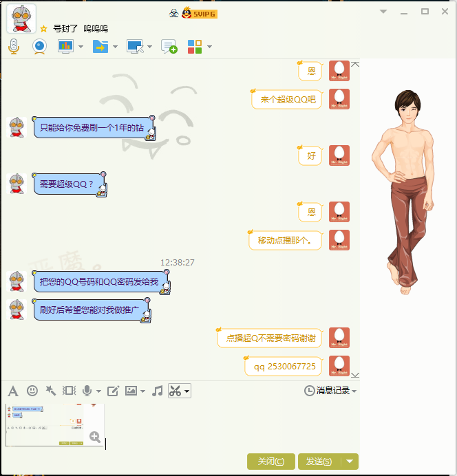Click the sender avatar beside 来个超级QQ吧

(339, 99)
